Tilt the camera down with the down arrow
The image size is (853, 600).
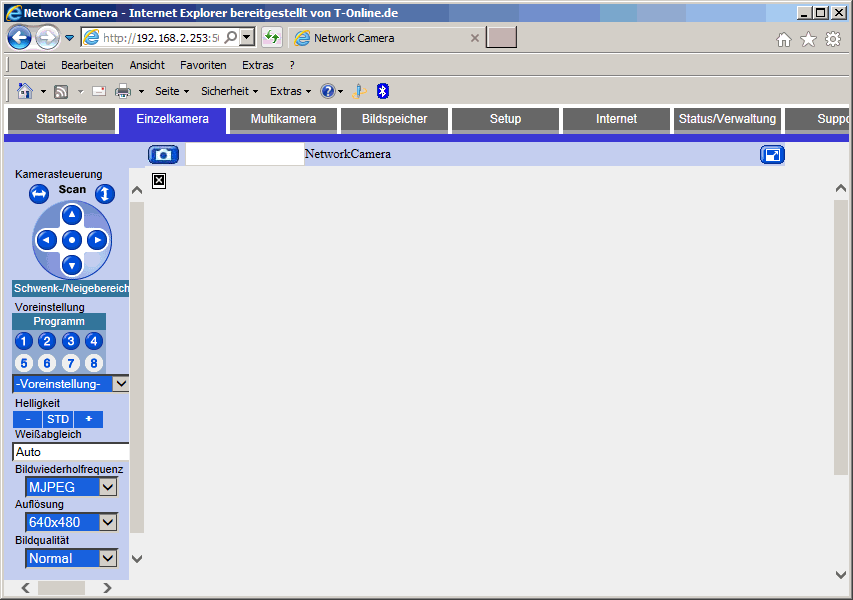[x=72, y=265]
